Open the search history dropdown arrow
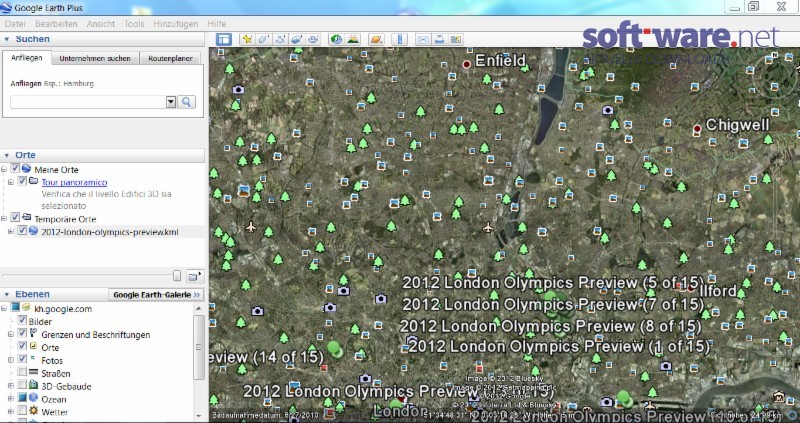This screenshot has width=800, height=423. 171,102
